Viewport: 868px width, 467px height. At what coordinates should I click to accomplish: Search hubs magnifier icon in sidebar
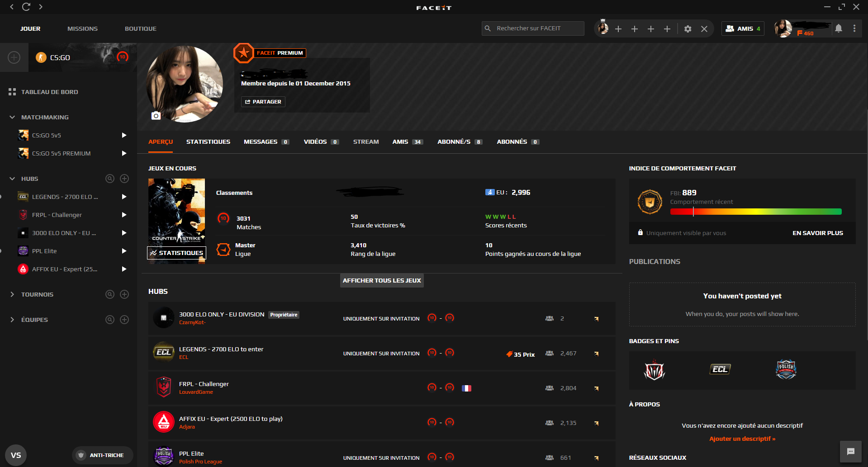pyautogui.click(x=110, y=179)
